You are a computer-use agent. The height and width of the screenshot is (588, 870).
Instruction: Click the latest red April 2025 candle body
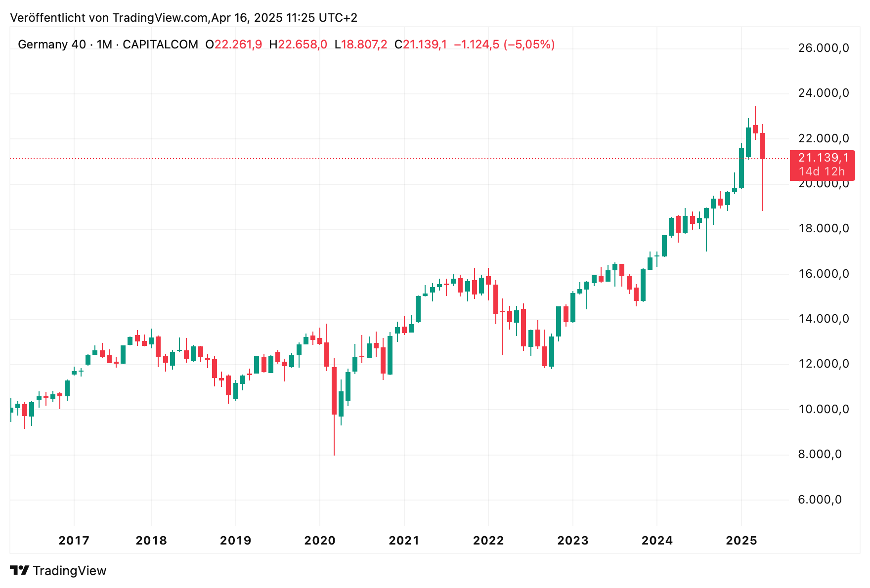[763, 146]
